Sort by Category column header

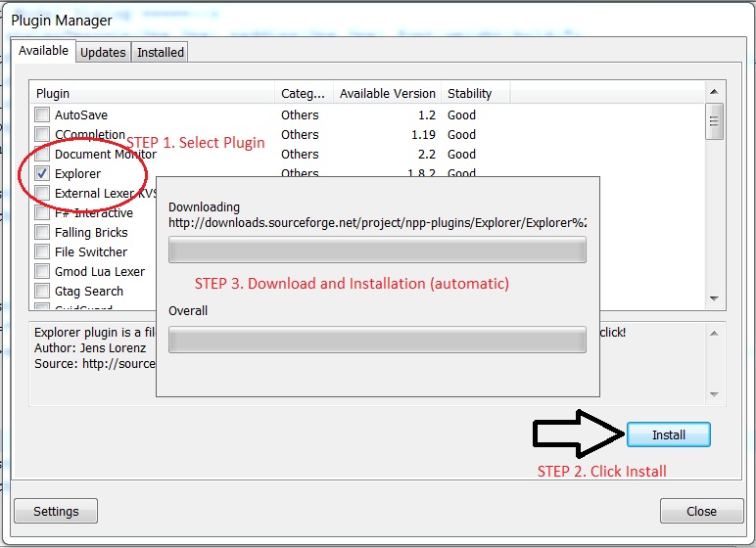point(304,93)
